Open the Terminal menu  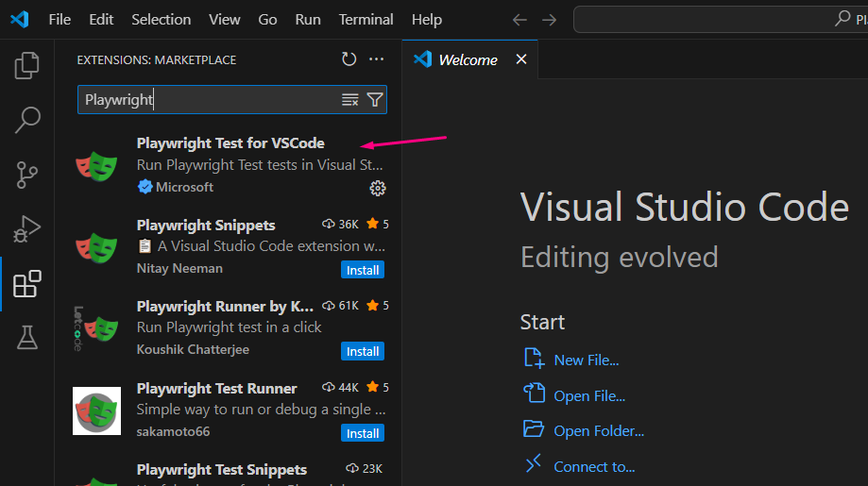366,20
